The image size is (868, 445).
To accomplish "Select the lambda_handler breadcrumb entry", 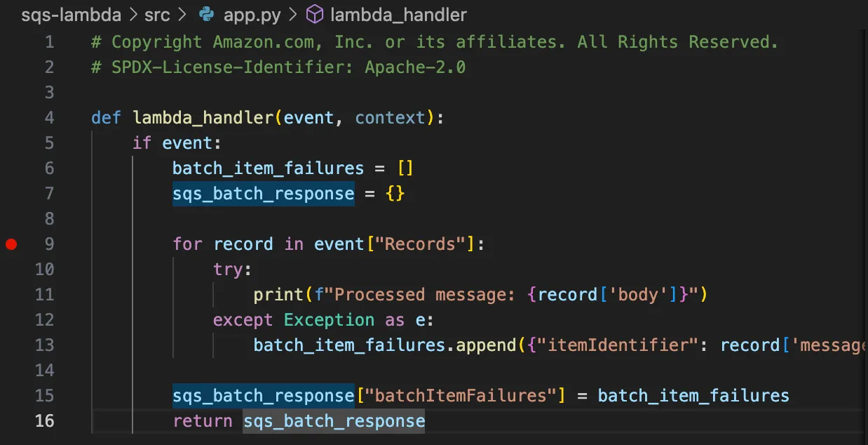I will (398, 14).
